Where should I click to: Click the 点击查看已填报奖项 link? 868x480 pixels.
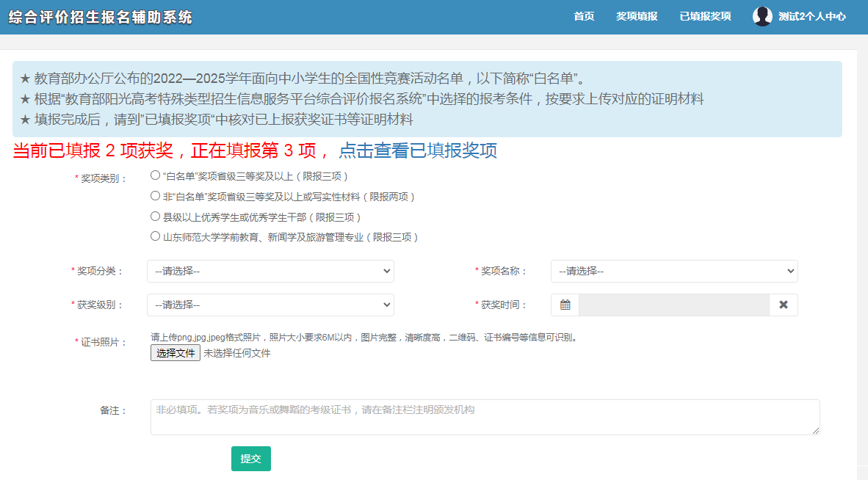point(417,151)
